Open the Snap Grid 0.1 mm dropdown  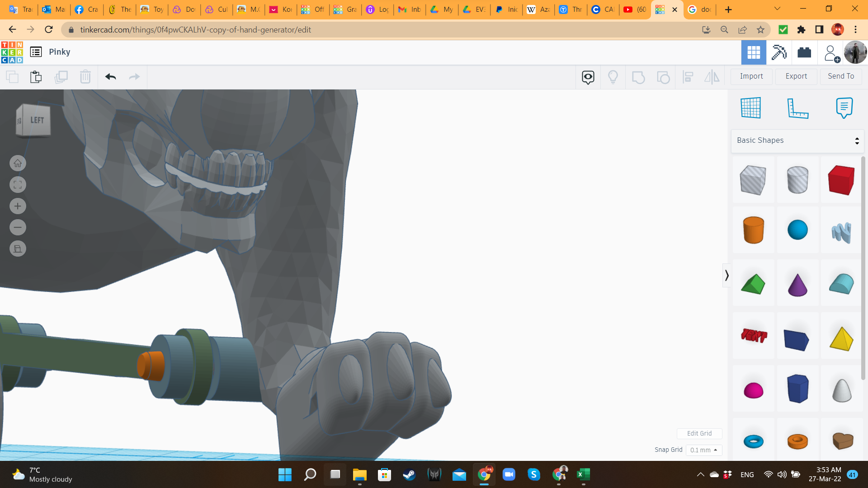pyautogui.click(x=704, y=450)
